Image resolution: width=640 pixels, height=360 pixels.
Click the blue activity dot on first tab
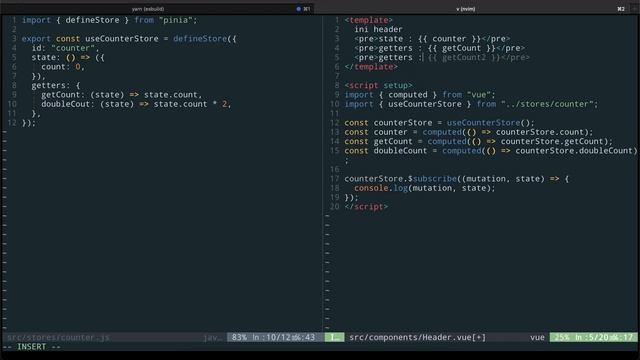pos(298,9)
